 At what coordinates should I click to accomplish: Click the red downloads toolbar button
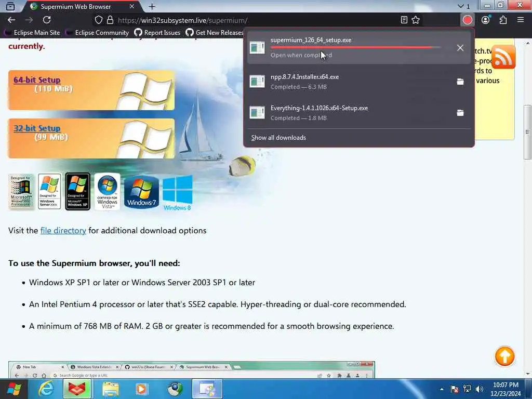point(468,20)
